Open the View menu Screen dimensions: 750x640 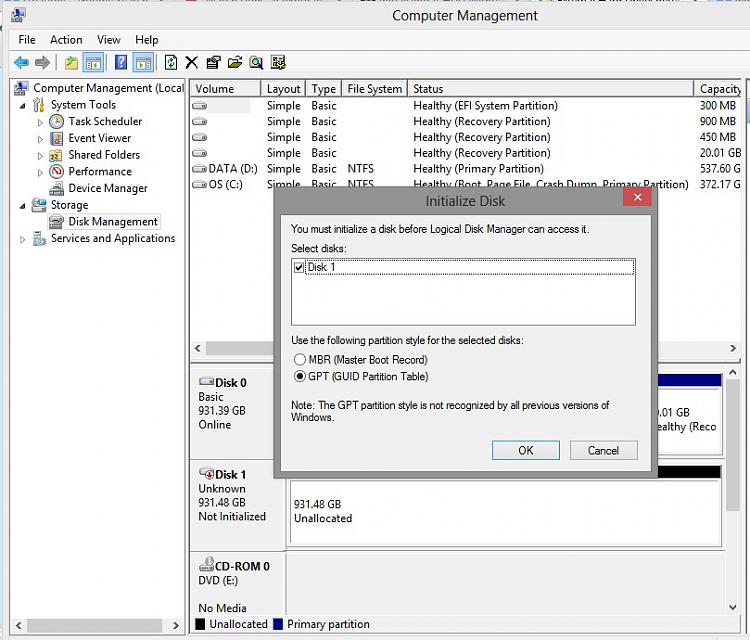(109, 40)
